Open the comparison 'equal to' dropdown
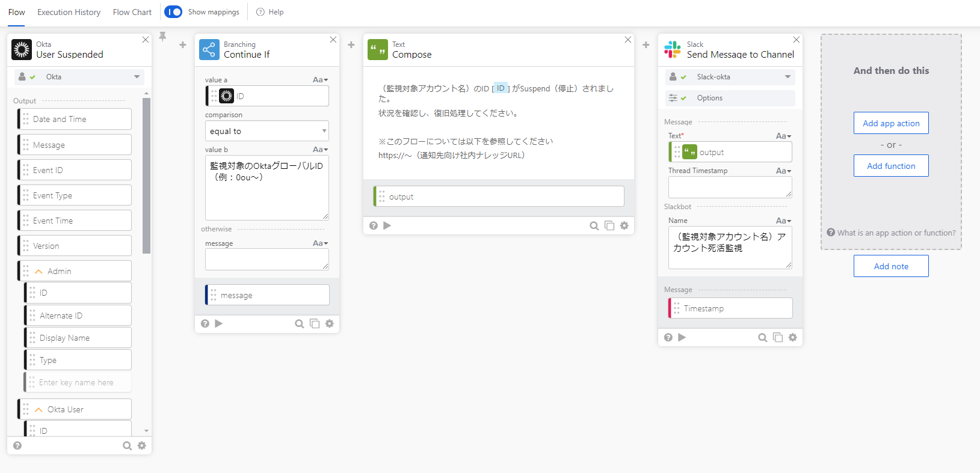The image size is (980, 473). click(x=267, y=131)
